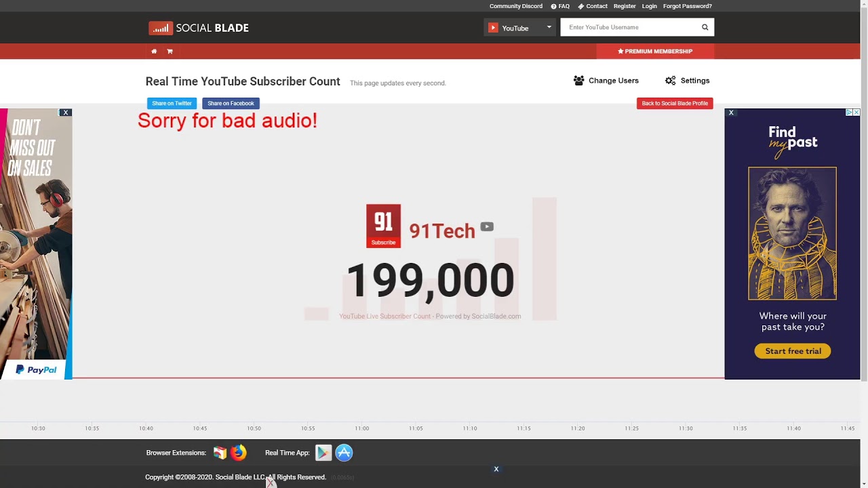Click the Copyright Social Blade LLC text

tap(235, 477)
